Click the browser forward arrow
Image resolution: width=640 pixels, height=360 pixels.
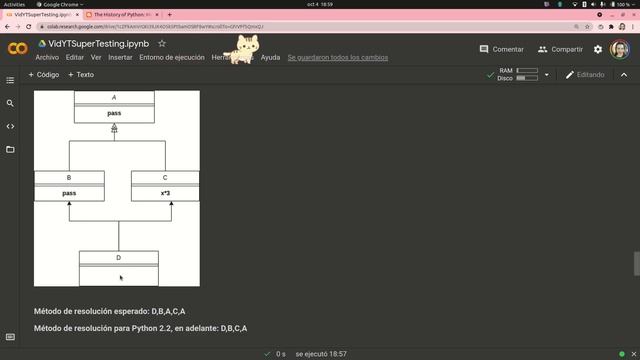[18, 27]
